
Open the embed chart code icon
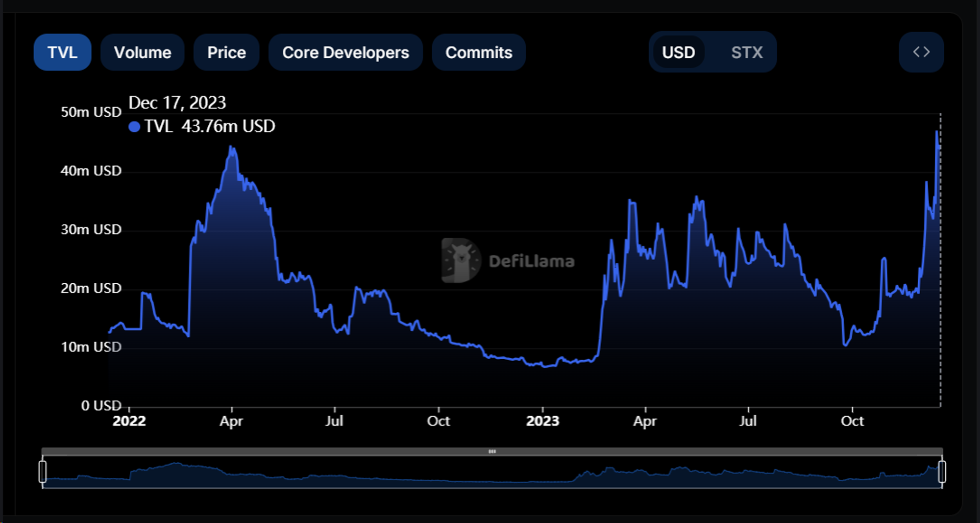tap(921, 51)
